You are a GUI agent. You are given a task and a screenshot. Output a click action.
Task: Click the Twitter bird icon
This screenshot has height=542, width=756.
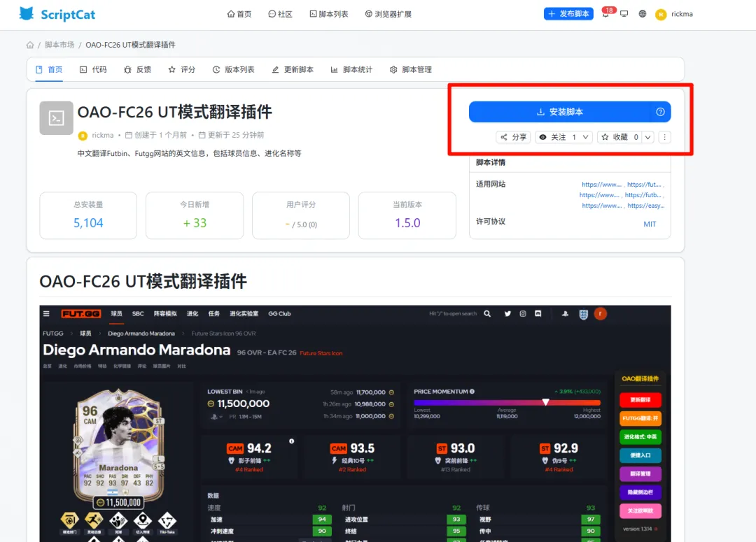tap(507, 313)
